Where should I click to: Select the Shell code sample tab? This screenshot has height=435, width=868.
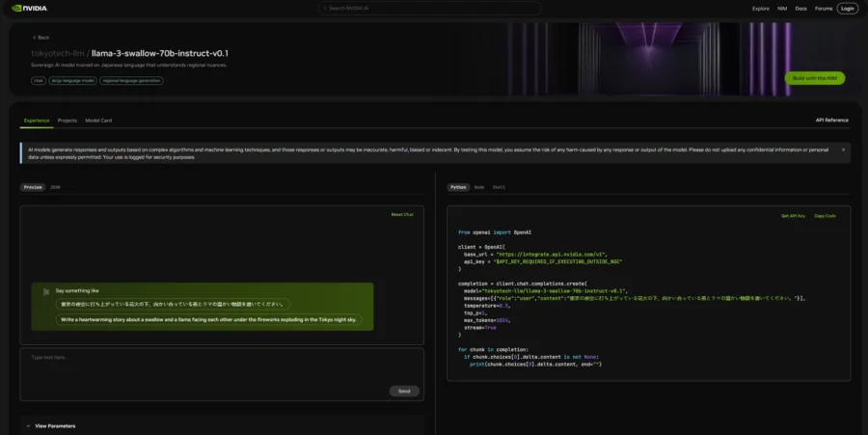tap(499, 187)
